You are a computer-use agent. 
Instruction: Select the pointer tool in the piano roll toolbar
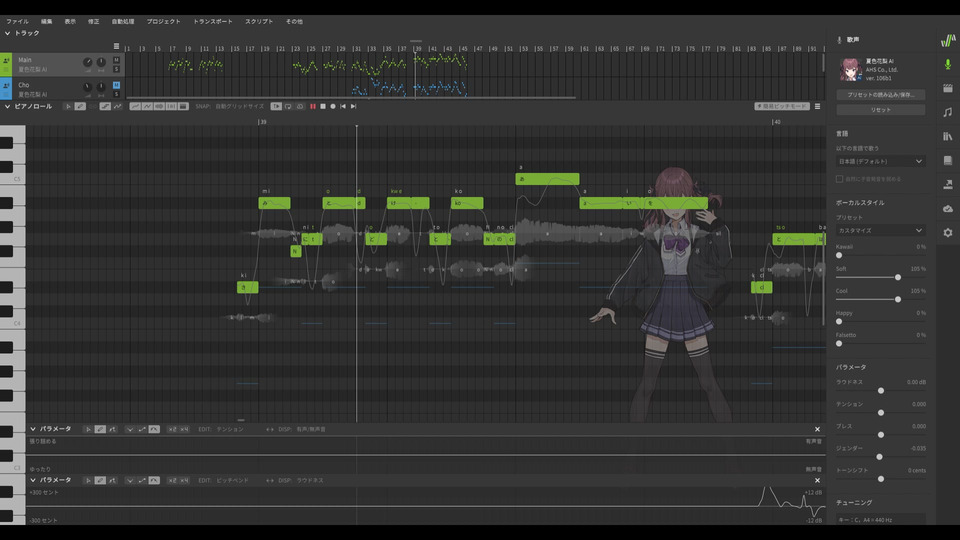(x=69, y=107)
